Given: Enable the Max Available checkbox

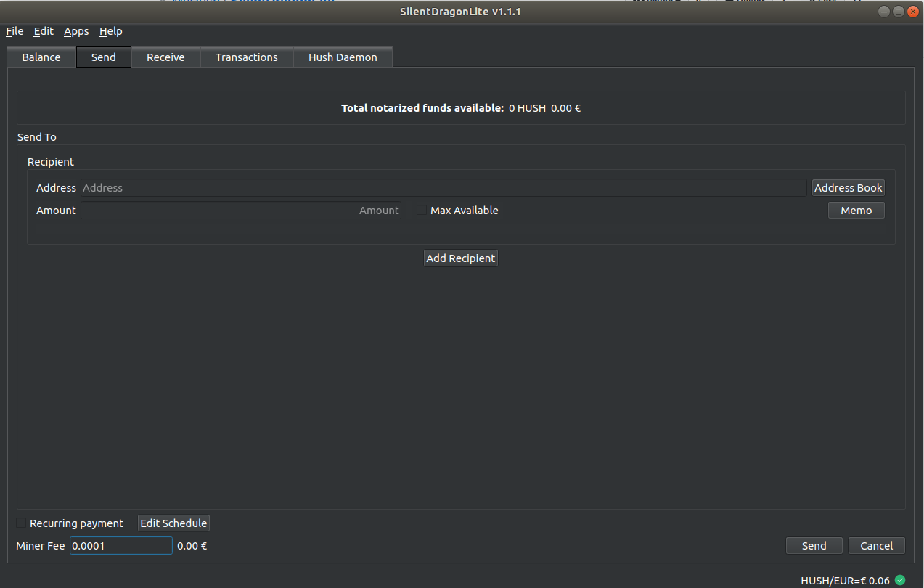Looking at the screenshot, I should click(422, 211).
